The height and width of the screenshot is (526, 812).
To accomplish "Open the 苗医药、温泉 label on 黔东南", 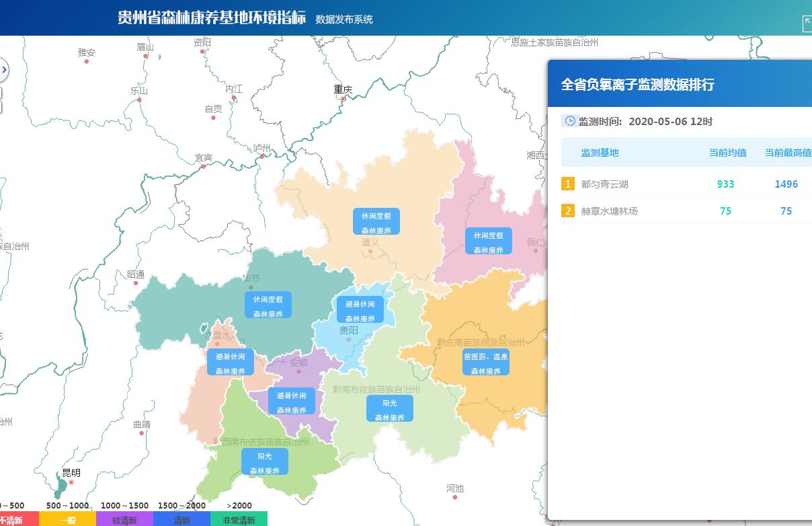I will tap(485, 363).
